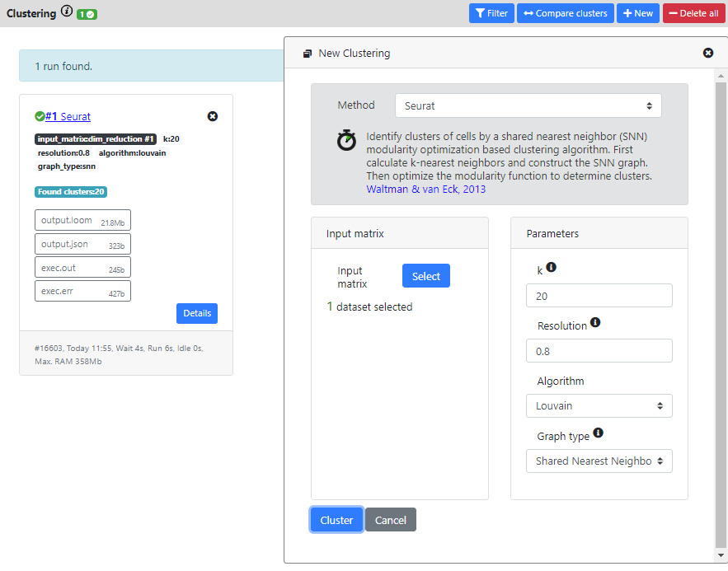Viewport: 728px width, 571px height.
Task: Show Details for the Seurat run
Action: (196, 313)
